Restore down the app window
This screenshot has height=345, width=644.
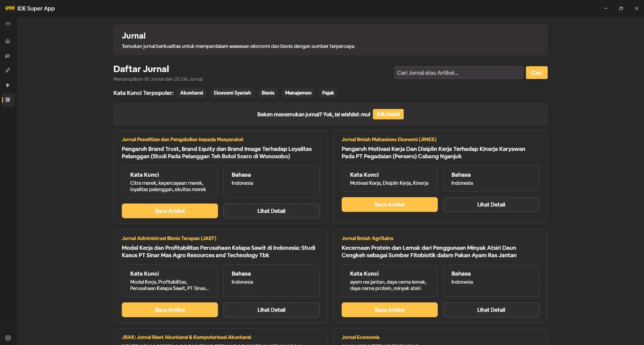pyautogui.click(x=621, y=8)
